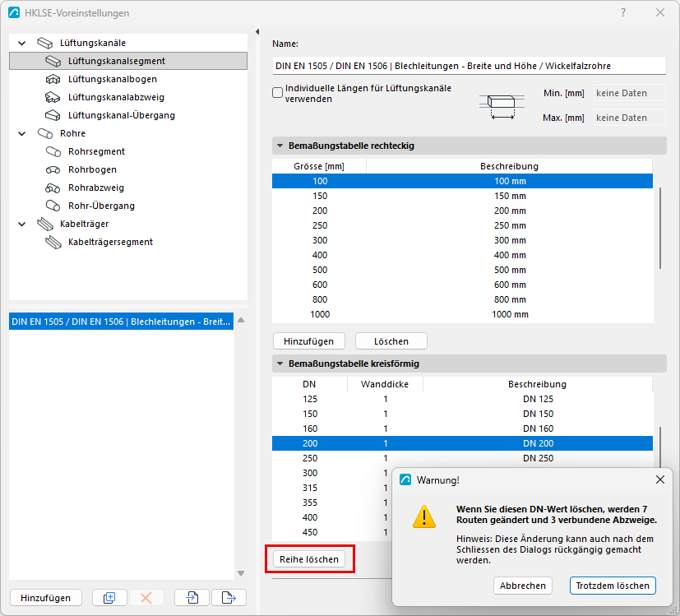
Task: Collapse Bemaßungstabelle kreisförmig section
Action: pyautogui.click(x=280, y=364)
